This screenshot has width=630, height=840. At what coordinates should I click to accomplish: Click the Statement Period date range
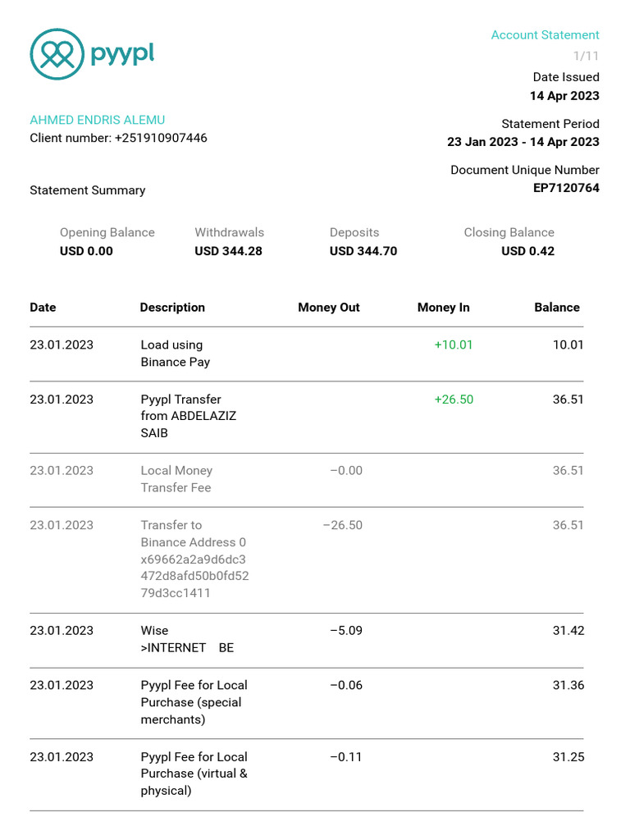(523, 142)
